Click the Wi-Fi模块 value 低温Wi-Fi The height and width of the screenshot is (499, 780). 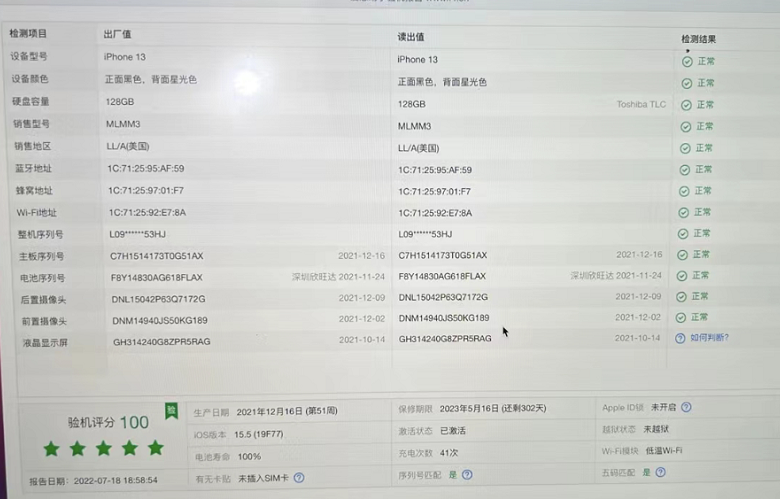(664, 451)
